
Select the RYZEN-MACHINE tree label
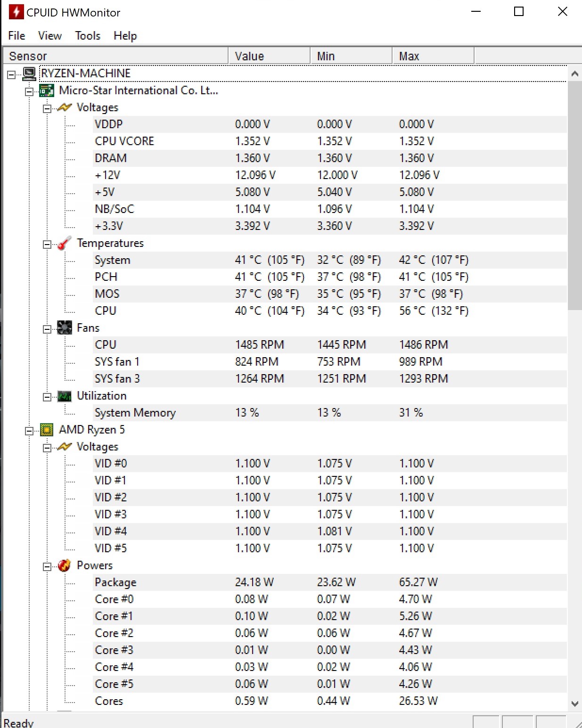(x=86, y=74)
